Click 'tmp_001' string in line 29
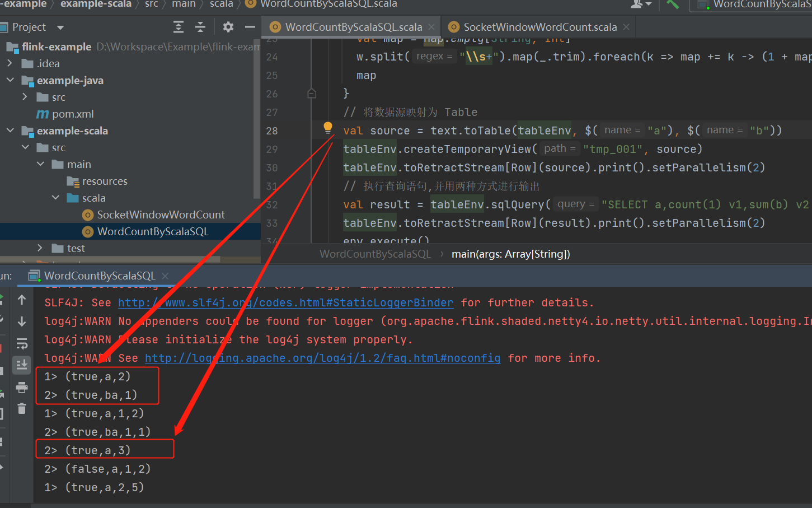Image resolution: width=812 pixels, height=508 pixels. coord(613,149)
